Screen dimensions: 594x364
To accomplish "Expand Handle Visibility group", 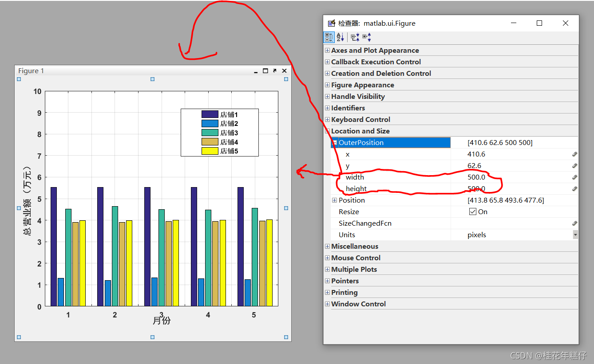I will point(328,97).
